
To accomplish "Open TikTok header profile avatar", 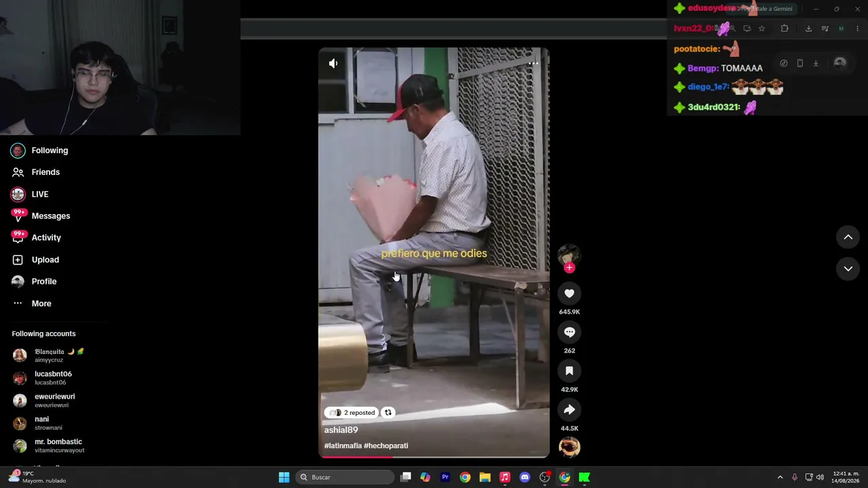I will tap(840, 63).
